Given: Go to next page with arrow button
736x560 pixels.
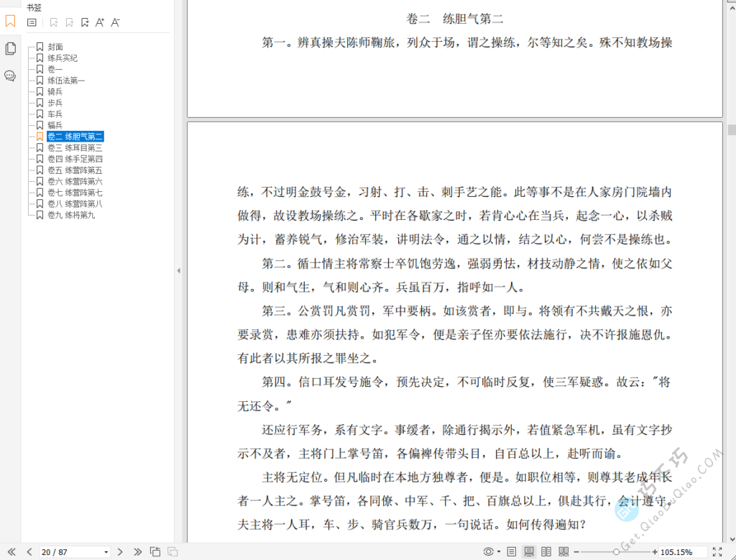Looking at the screenshot, I should click(120, 552).
